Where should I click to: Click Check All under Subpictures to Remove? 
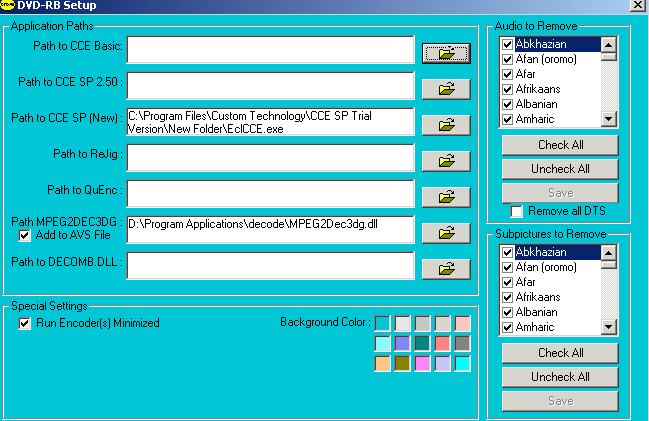click(560, 353)
